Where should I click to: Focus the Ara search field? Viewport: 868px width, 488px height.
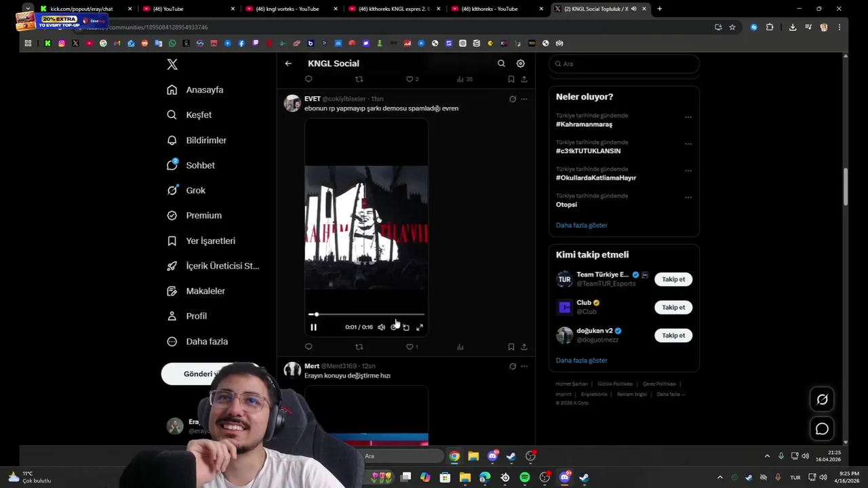624,64
